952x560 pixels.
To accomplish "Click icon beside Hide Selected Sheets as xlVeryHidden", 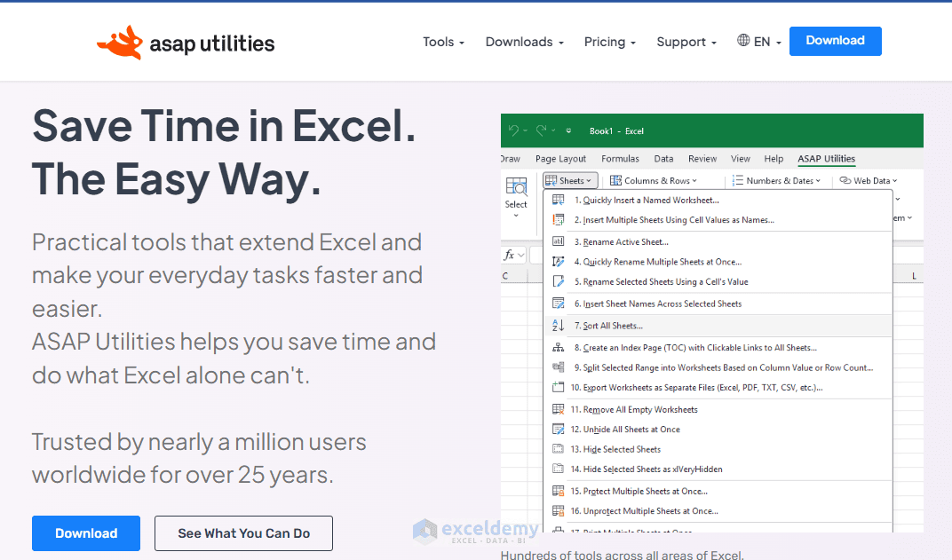I will coord(558,469).
